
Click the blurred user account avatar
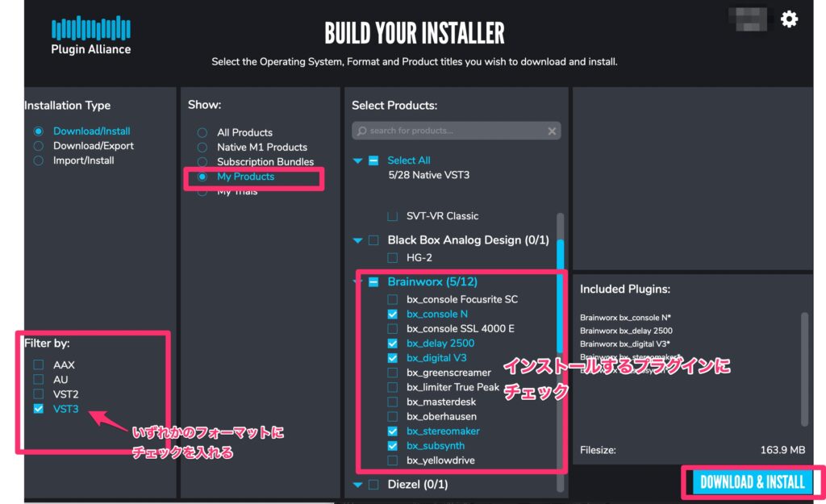[x=747, y=19]
